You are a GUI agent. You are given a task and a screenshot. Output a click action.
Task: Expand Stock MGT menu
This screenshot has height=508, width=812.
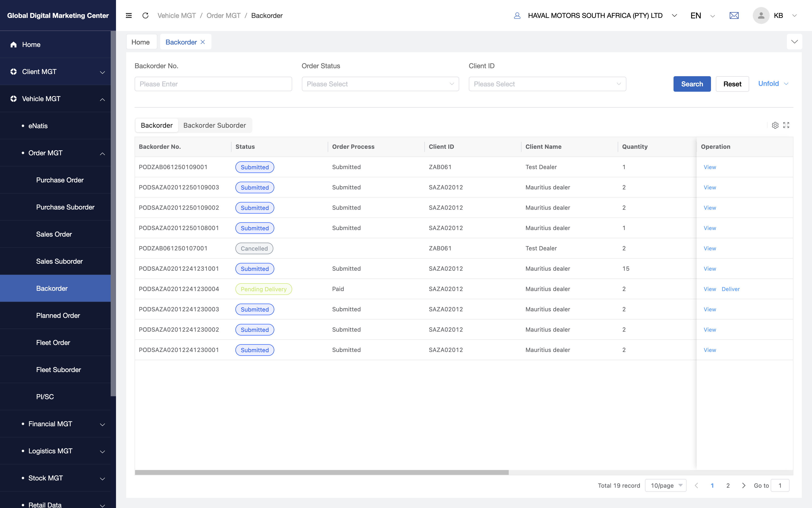(102, 479)
